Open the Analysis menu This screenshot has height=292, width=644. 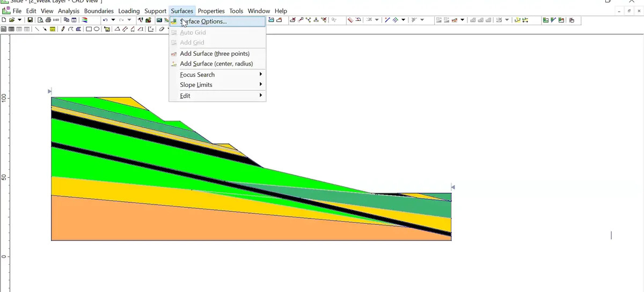(69, 11)
